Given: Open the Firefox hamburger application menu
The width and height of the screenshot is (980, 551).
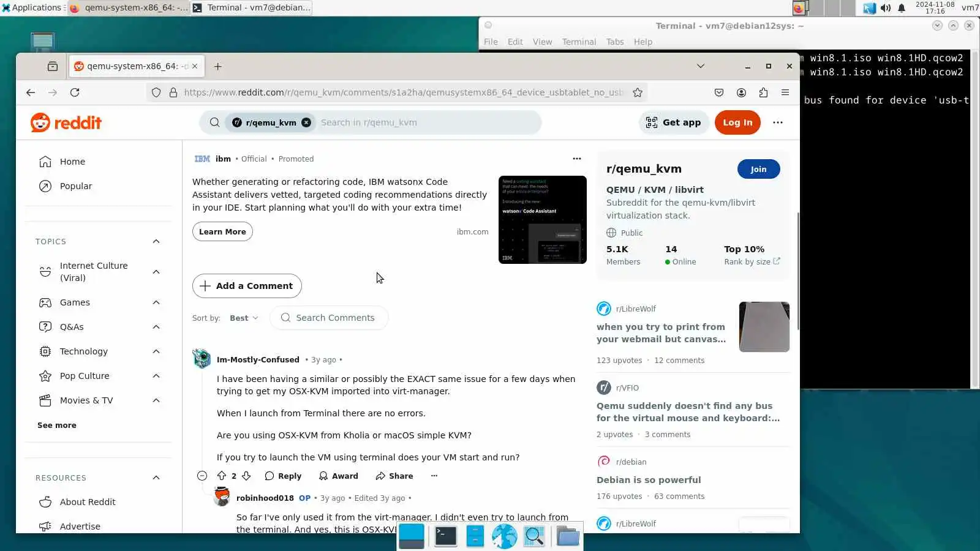Looking at the screenshot, I should click(x=785, y=92).
